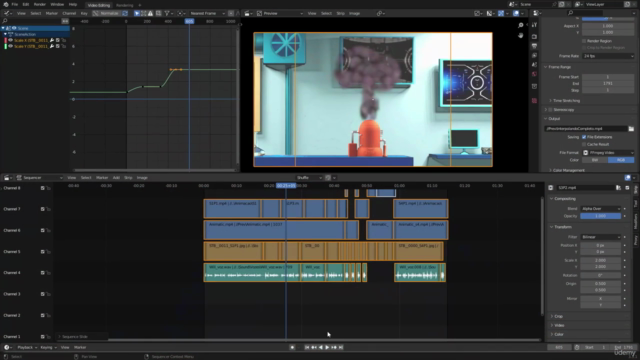Screen dimensions: 640x360
Task: Click the Blender logo icon
Action: (x=6, y=4)
